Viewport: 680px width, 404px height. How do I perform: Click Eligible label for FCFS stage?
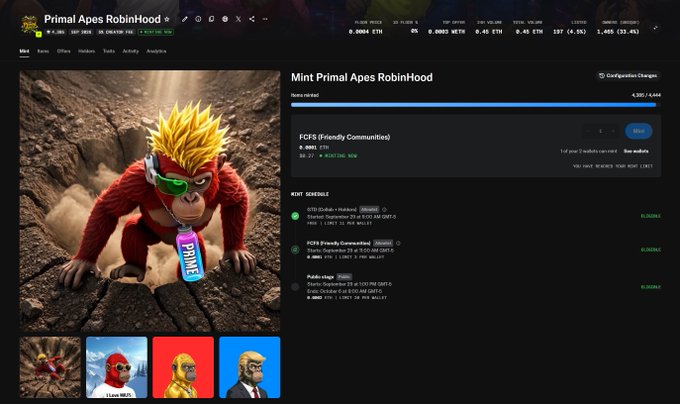(x=651, y=250)
